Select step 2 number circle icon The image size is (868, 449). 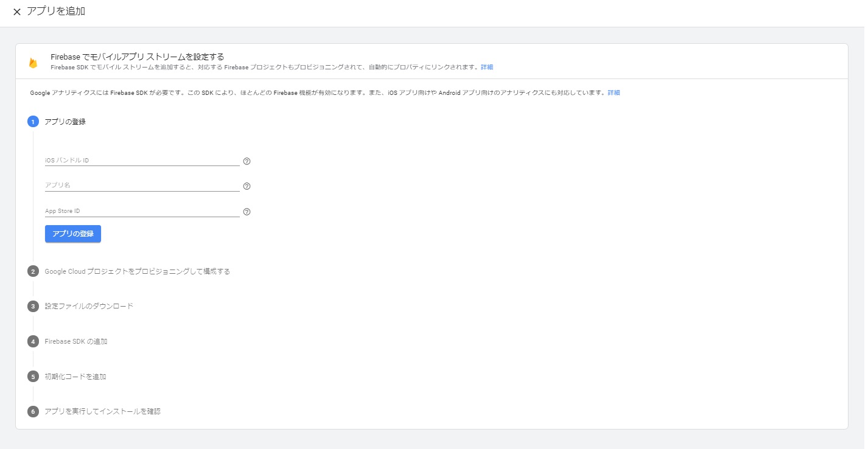33,271
